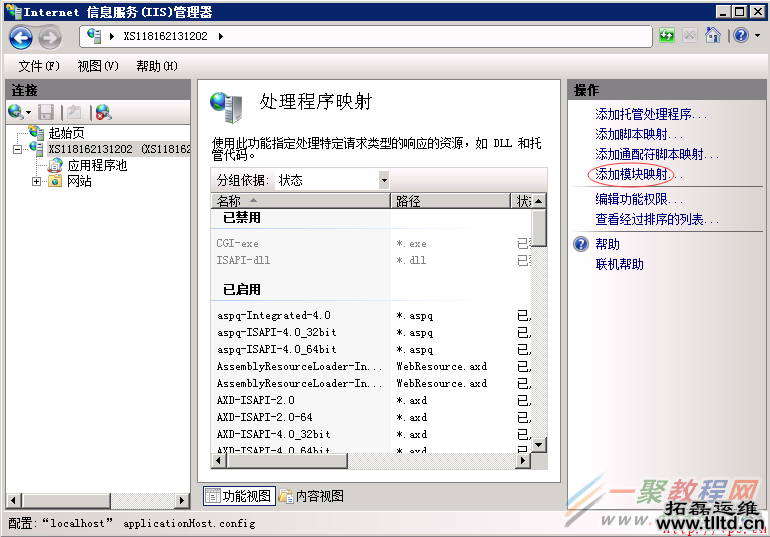Click the 网站 folder globe icon
Screen dimensions: 770x537
pyautogui.click(x=55, y=182)
